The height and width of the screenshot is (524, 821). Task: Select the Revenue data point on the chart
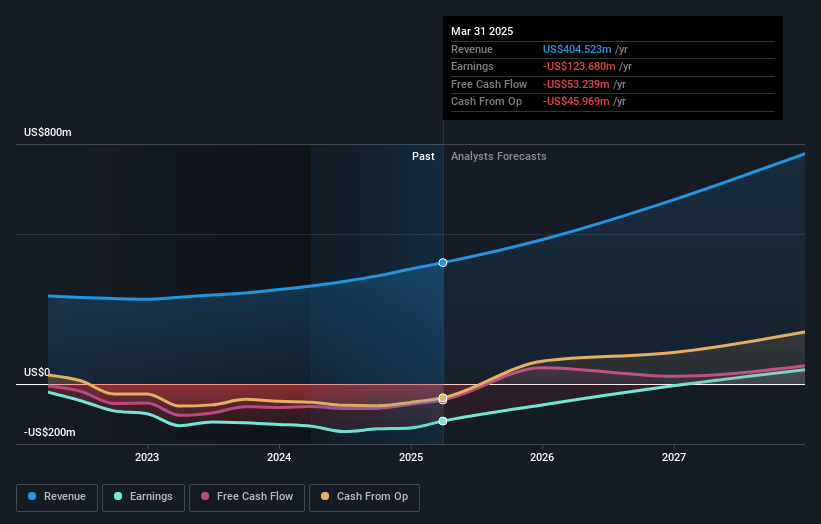[443, 263]
